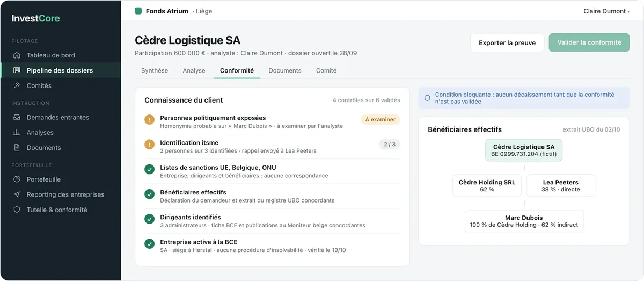The width and height of the screenshot is (644, 281).
Task: Click the Cèdre Logistique SA page title
Action: coord(187,40)
